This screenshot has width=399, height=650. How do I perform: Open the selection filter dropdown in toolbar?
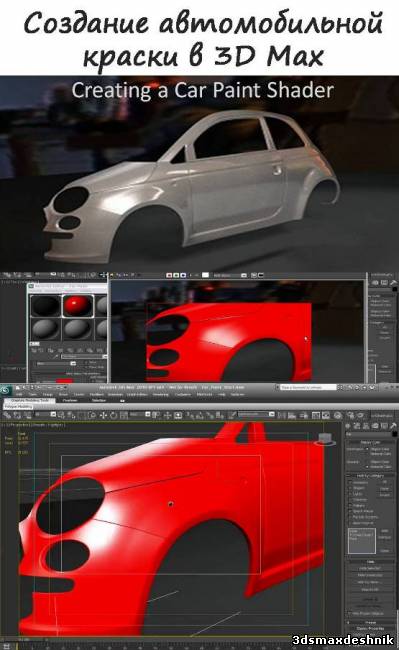45,415
